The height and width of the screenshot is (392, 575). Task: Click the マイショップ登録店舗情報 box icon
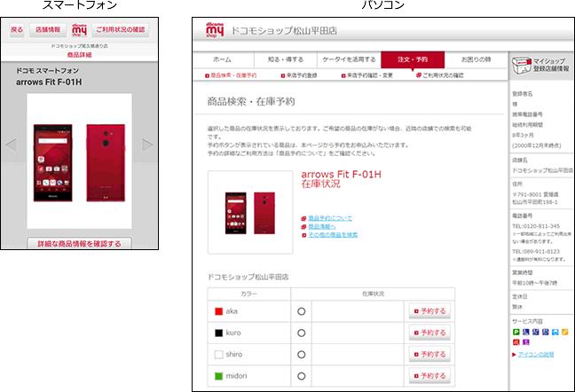click(x=521, y=66)
